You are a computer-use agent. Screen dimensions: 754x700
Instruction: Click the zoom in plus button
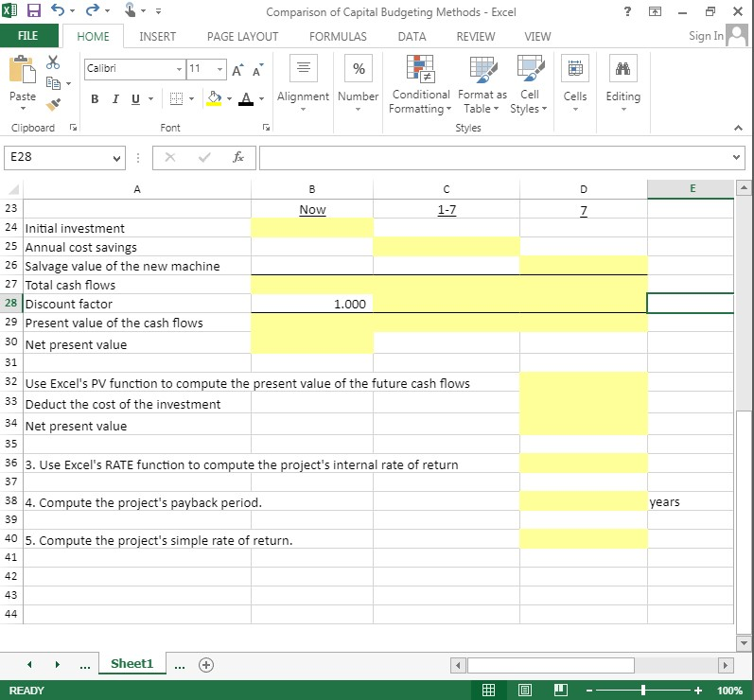click(x=698, y=691)
